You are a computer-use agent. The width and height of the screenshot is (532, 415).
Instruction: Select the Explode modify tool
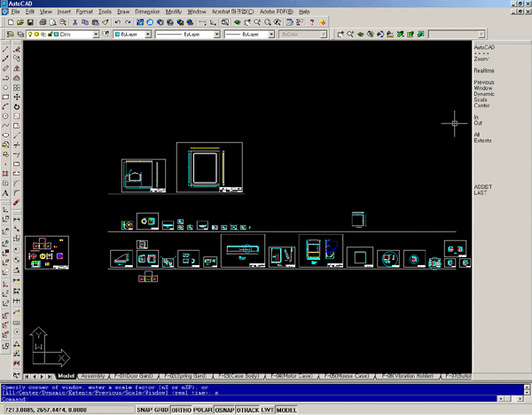(17, 202)
